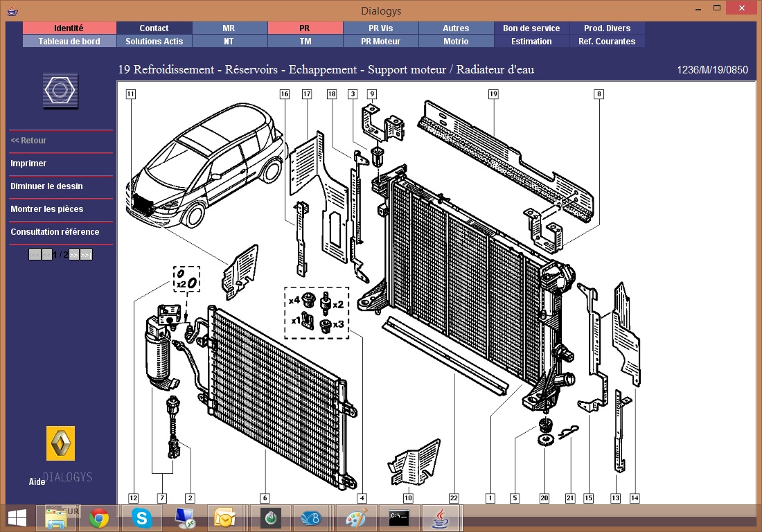Viewport: 762px width, 532px height.
Task: Click the car overview thumbnail illustration
Action: point(204,166)
